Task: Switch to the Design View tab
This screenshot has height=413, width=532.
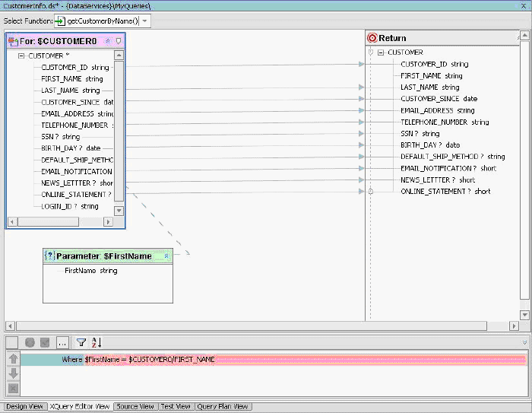Action: [x=24, y=407]
